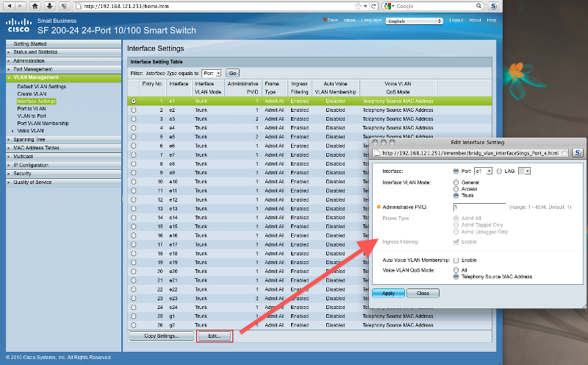Screen dimensions: 588x365
Task: Open the Downloads arrow icon
Action: coord(49,6)
